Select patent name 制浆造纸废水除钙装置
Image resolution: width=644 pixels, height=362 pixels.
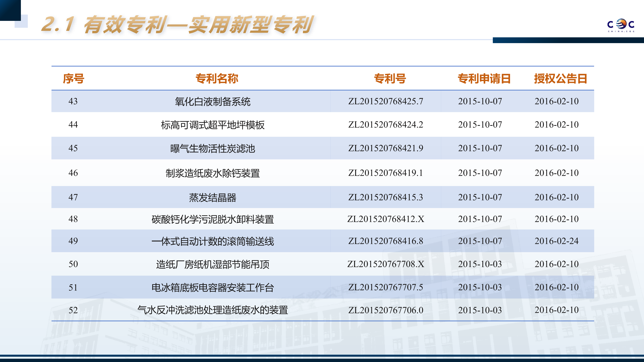point(212,173)
